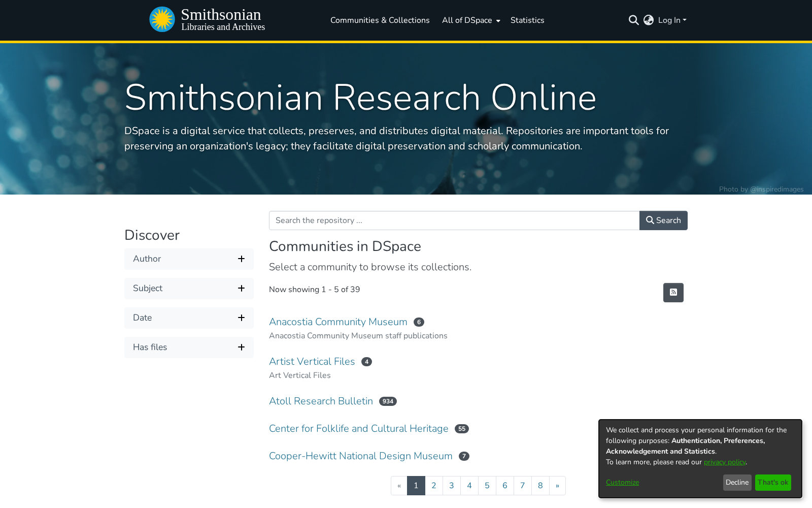Click the 'Art Vertical Files' description

pos(300,375)
